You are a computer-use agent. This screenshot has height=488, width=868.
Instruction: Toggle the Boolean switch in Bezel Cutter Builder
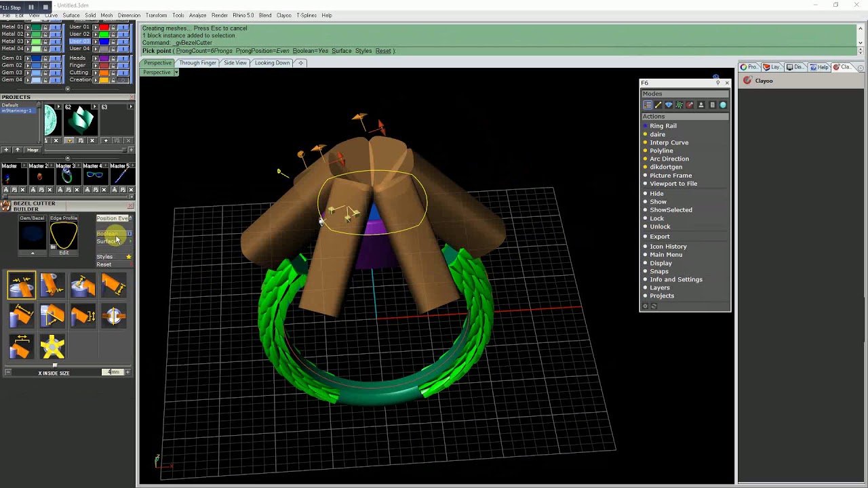point(130,234)
